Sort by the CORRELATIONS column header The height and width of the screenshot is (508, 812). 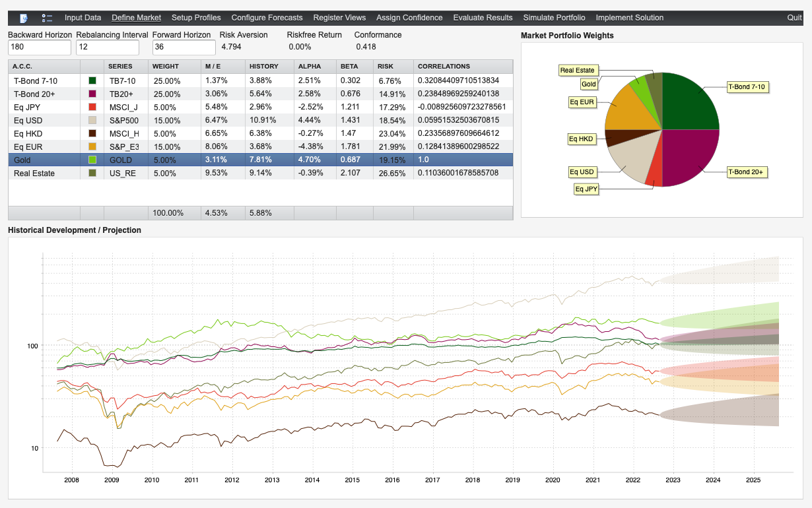[463, 67]
